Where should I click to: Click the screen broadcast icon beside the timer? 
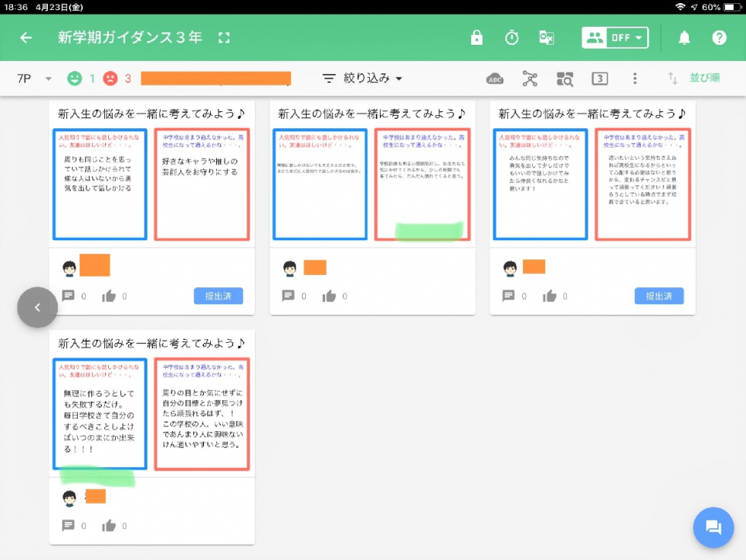pos(547,38)
